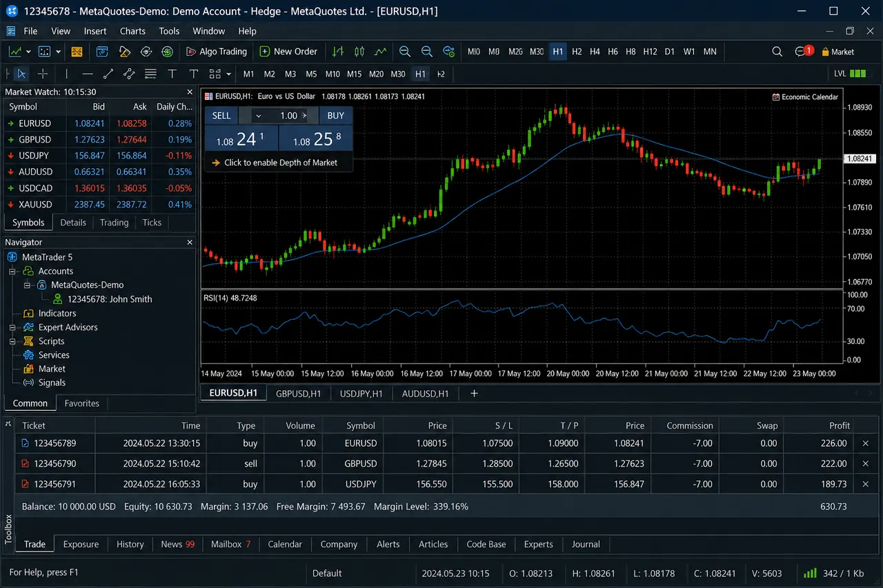Toggle Algo Trading on or off
Viewport: 883px width, 588px height.
pos(217,52)
